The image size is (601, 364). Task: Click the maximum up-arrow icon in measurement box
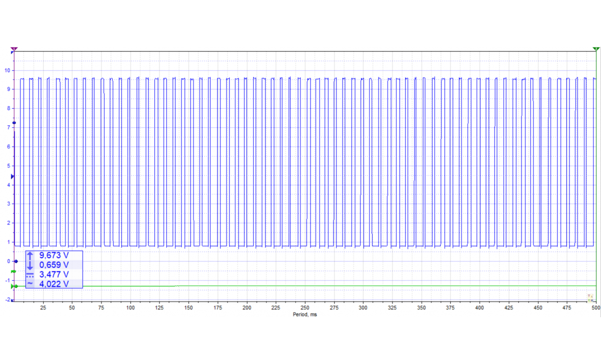coord(30,255)
